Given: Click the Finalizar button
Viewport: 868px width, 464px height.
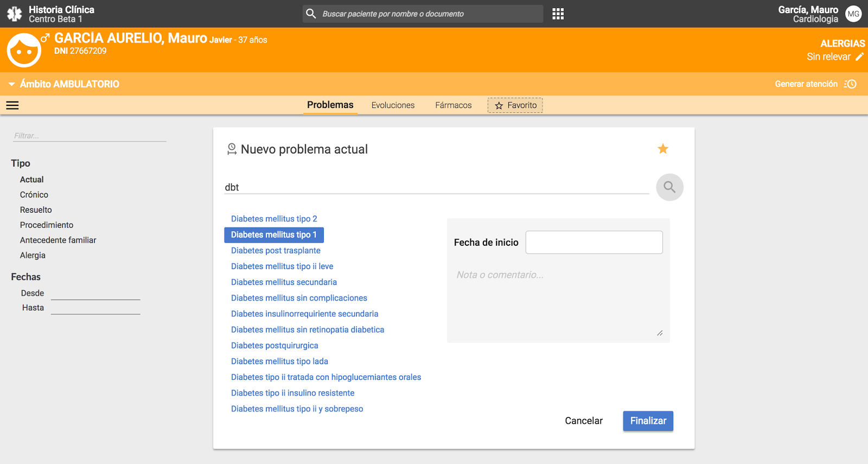Looking at the screenshot, I should click(x=648, y=421).
